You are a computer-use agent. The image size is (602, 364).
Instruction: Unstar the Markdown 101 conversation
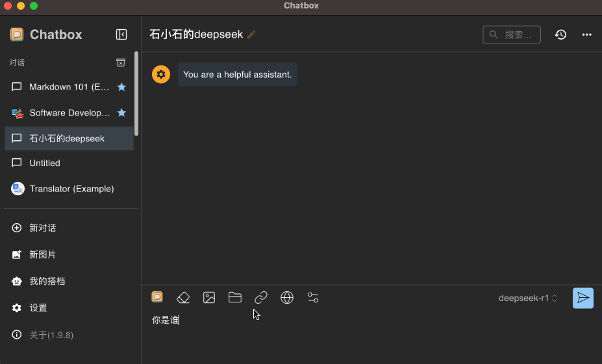(x=121, y=87)
